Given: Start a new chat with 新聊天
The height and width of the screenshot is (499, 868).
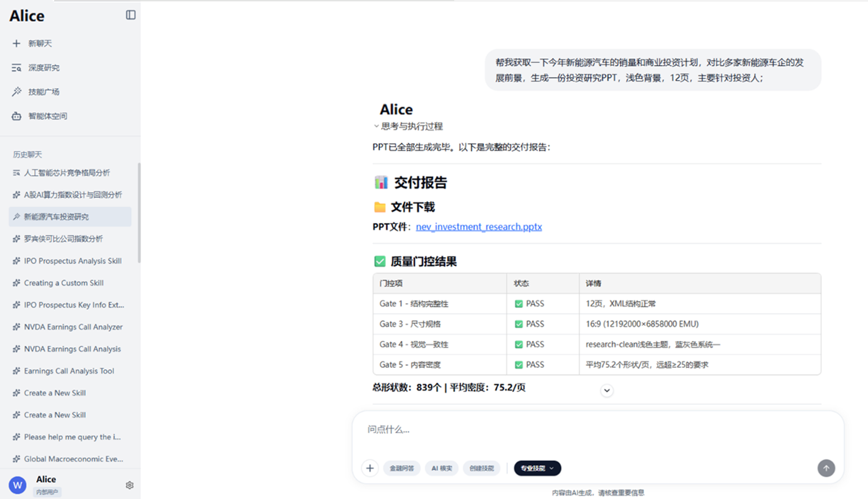Looking at the screenshot, I should (39, 44).
